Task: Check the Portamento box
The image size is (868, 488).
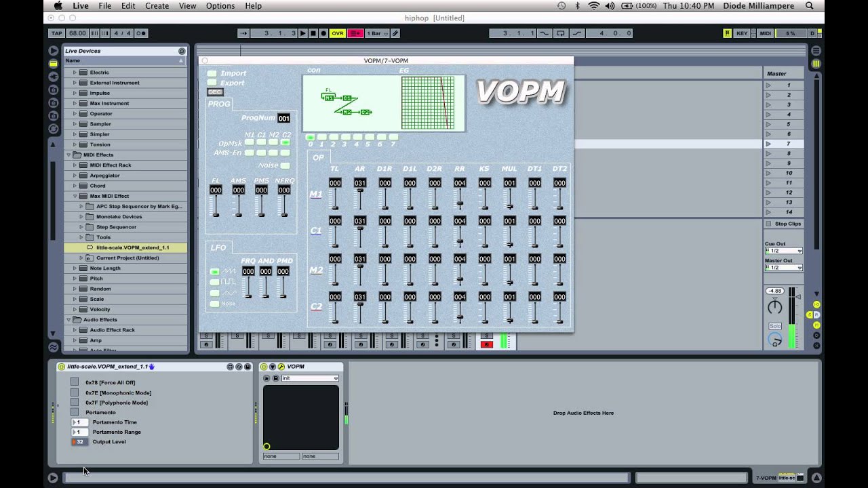Action: (x=75, y=412)
